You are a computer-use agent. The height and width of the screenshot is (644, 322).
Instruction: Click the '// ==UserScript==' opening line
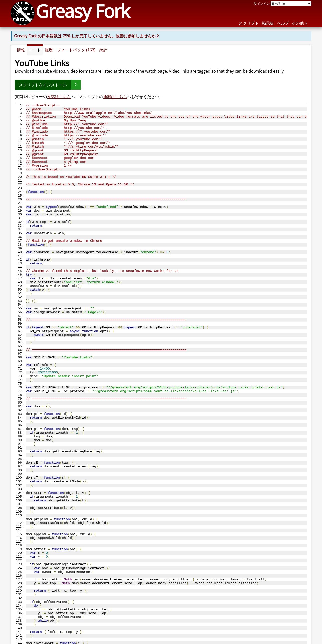(x=43, y=105)
